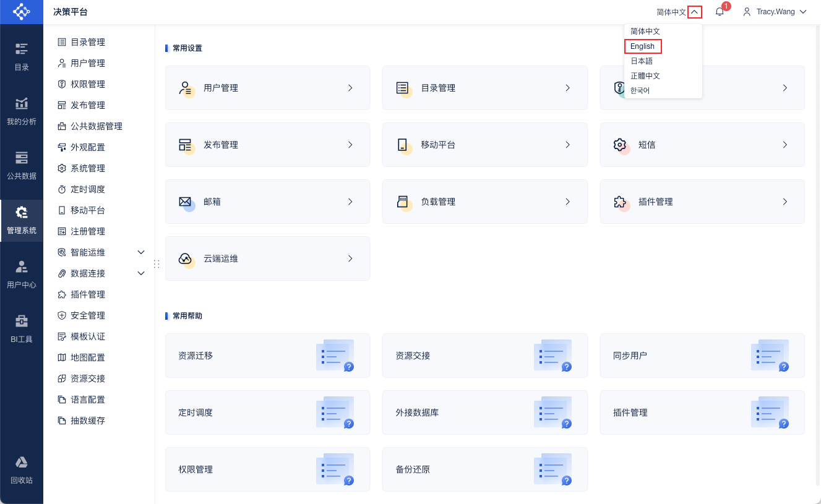
Task: Click the 安全管理 shield icon in the sidebar menu
Action: tap(62, 315)
